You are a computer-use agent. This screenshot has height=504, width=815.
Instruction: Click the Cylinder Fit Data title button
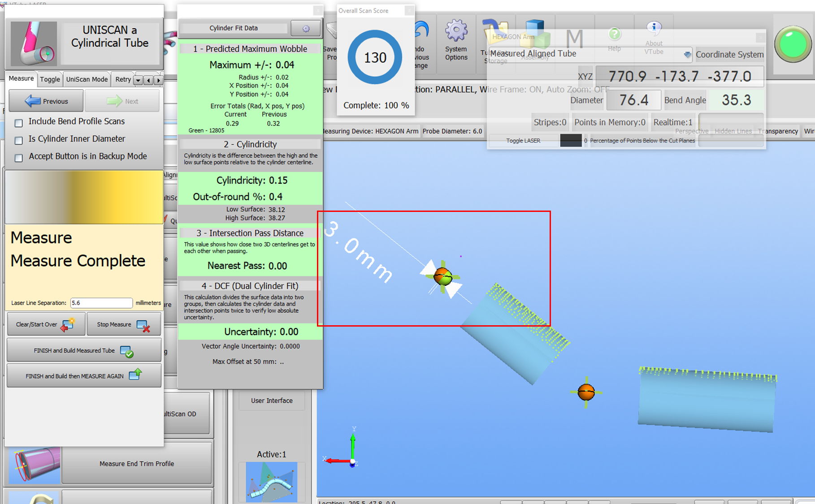coord(234,28)
